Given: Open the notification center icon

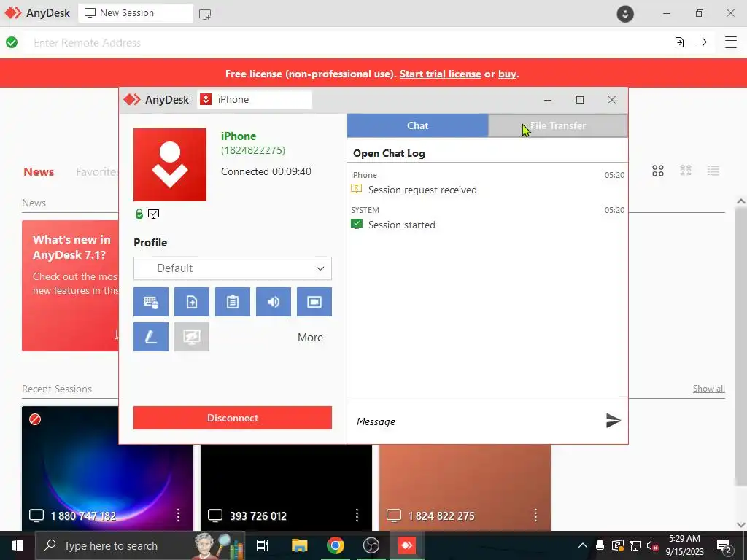Looking at the screenshot, I should pos(724,546).
